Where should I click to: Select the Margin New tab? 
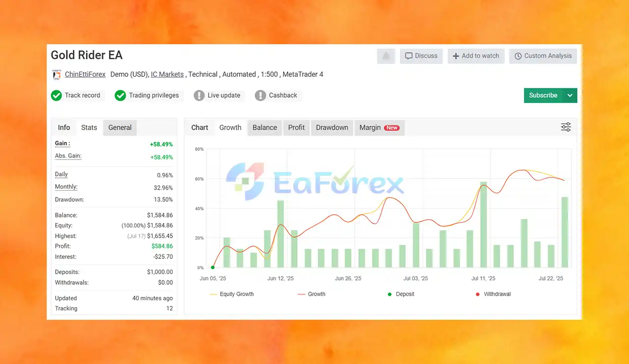tap(379, 127)
